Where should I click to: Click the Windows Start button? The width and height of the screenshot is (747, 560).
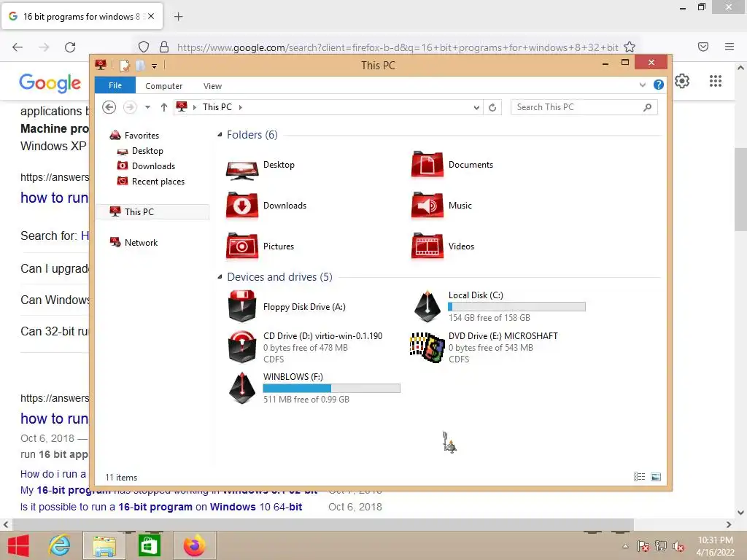click(x=18, y=545)
